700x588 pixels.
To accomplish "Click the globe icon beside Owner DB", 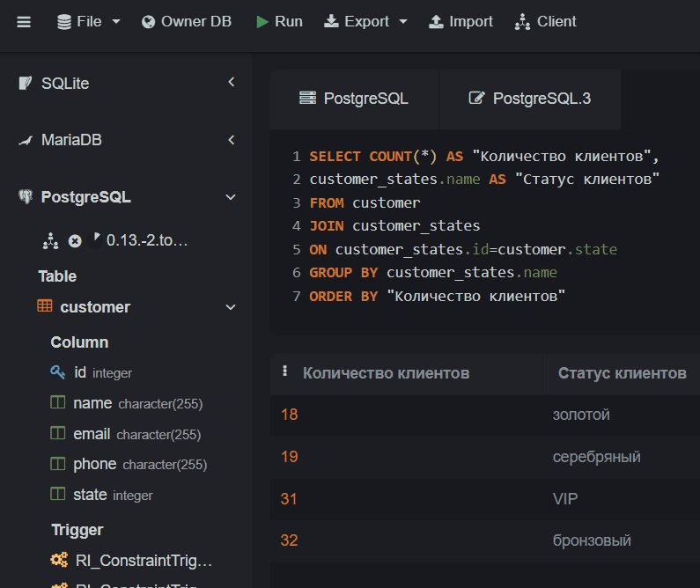I will click(148, 22).
